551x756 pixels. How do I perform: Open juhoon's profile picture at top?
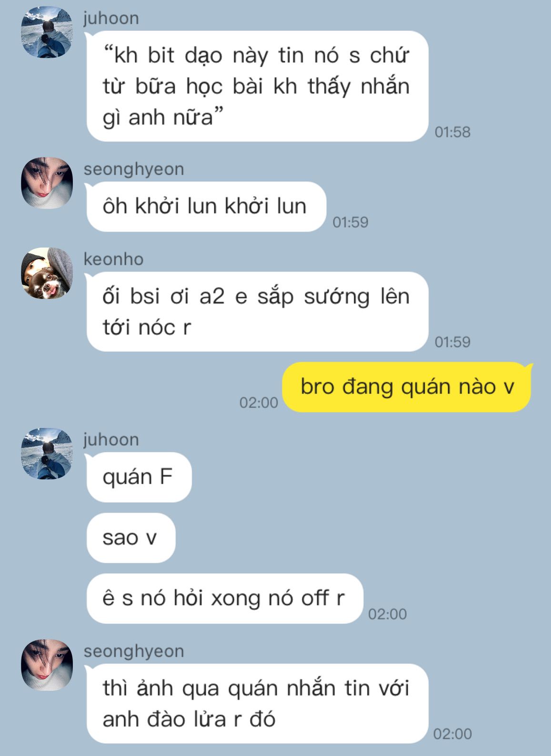(x=47, y=32)
